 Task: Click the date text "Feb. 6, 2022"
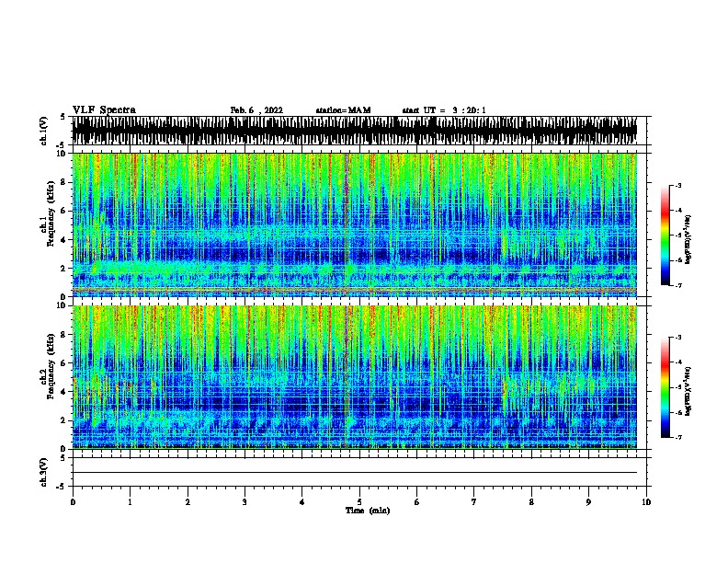(256, 110)
